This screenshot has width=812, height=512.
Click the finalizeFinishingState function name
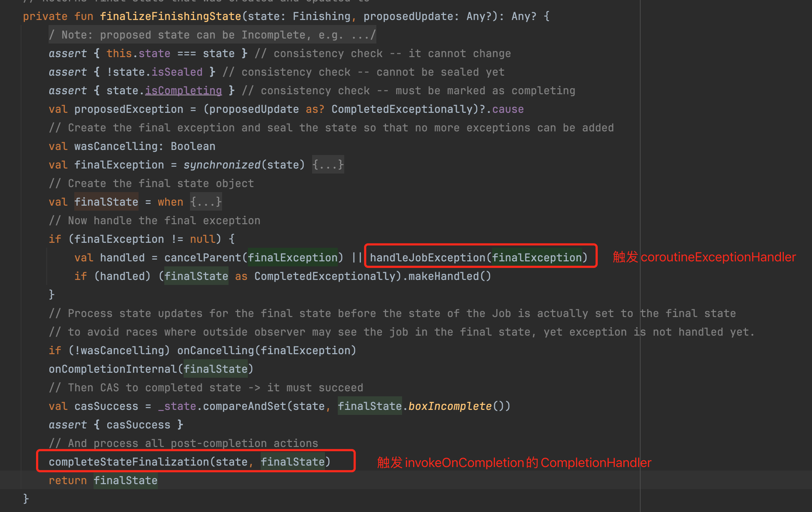pyautogui.click(x=170, y=16)
